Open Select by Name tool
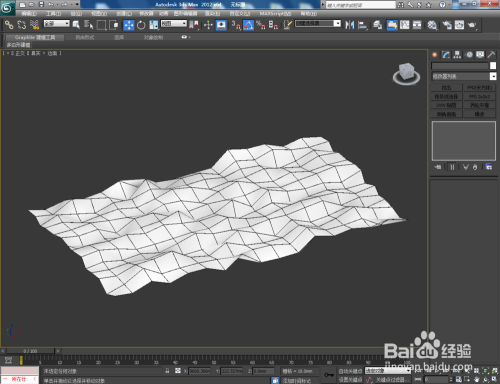The image size is (500, 384). pyautogui.click(x=88, y=25)
